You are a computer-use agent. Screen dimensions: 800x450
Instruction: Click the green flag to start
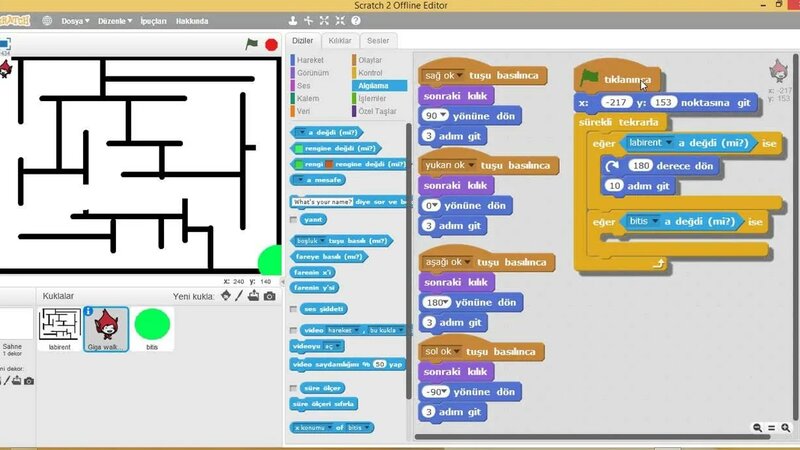tap(252, 44)
